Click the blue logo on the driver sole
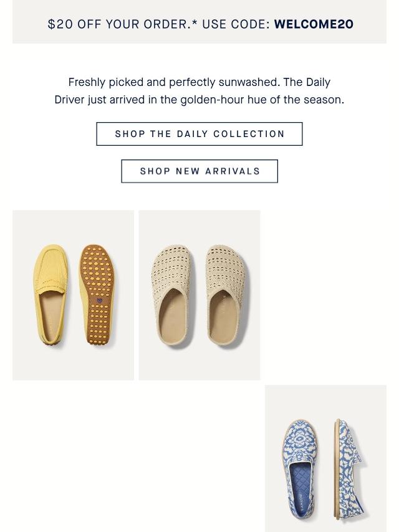Screen dimensions: 399x532 99,301
